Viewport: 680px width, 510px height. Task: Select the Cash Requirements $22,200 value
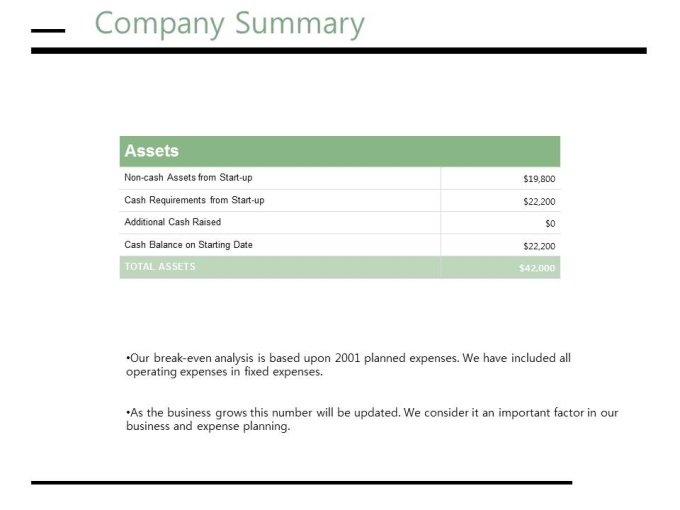[539, 201]
